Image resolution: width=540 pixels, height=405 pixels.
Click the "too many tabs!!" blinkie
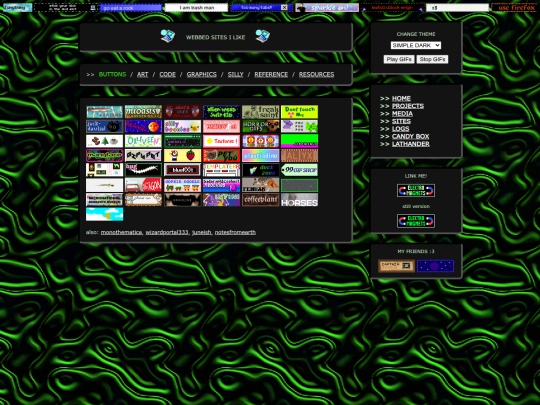[x=261, y=7]
